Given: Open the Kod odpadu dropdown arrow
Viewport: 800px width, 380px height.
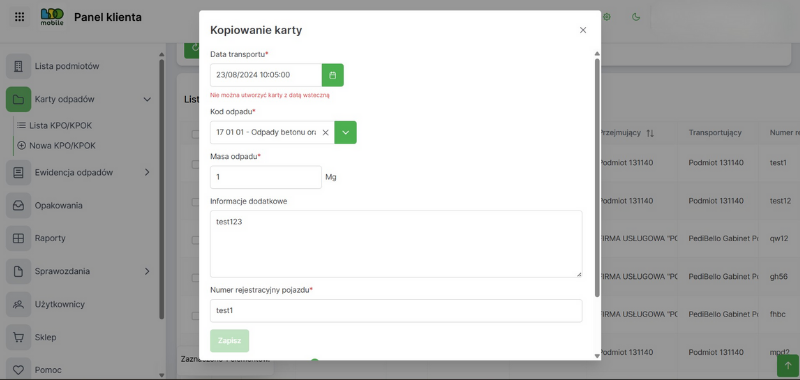Looking at the screenshot, I should tap(345, 132).
